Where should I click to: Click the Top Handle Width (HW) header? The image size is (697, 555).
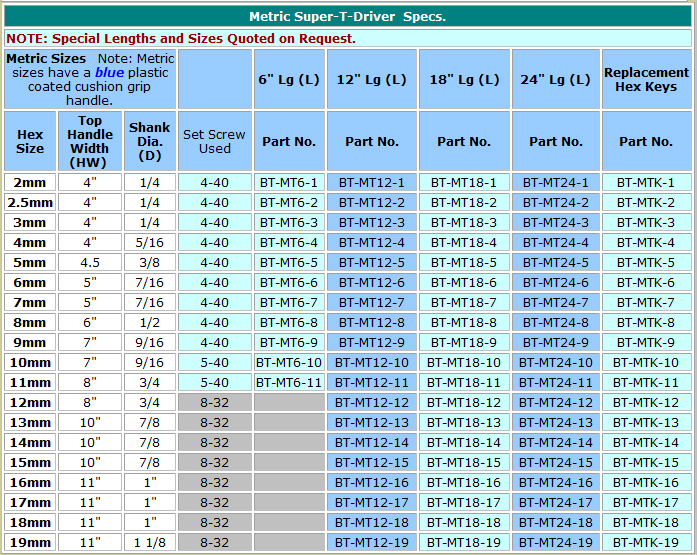[90, 141]
